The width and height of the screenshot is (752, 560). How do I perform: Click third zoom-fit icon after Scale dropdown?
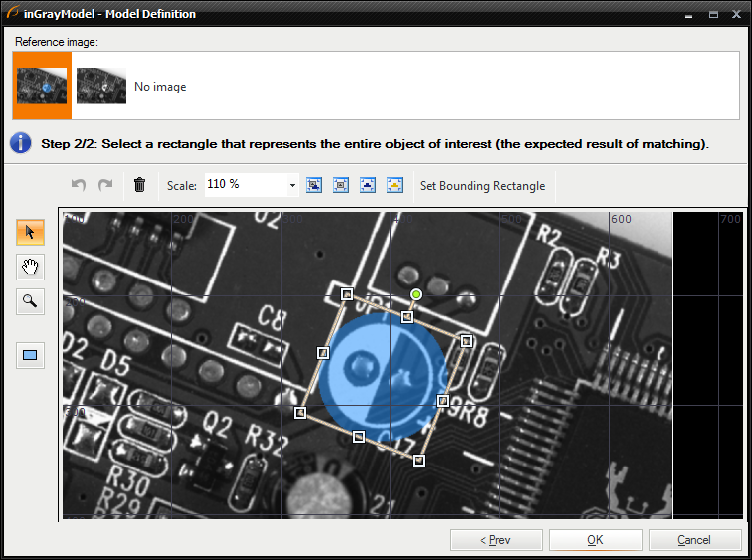(x=368, y=185)
